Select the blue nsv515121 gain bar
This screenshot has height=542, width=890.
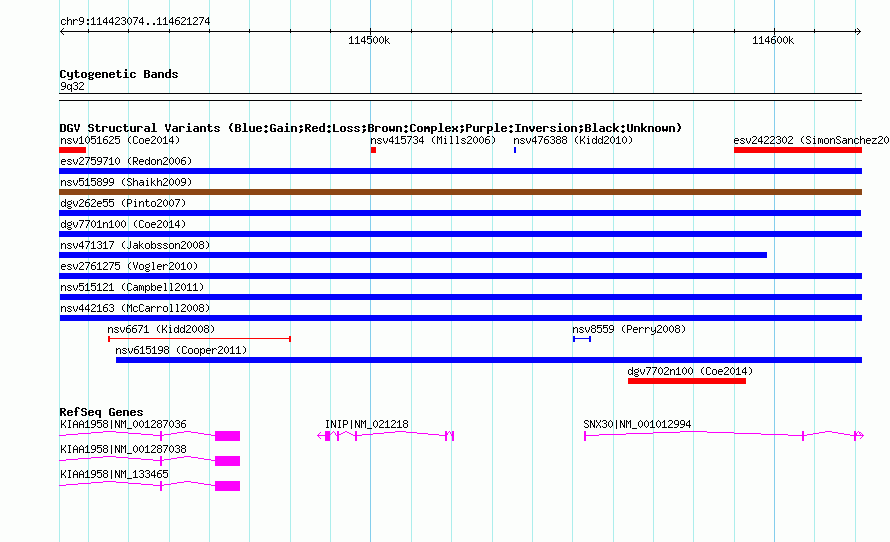click(460, 297)
